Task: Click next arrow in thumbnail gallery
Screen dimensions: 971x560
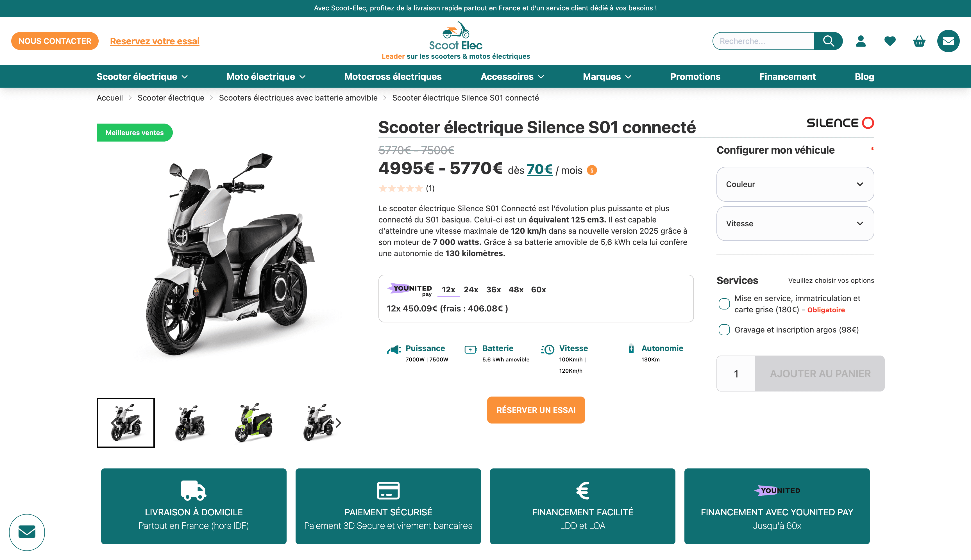Action: pos(338,423)
